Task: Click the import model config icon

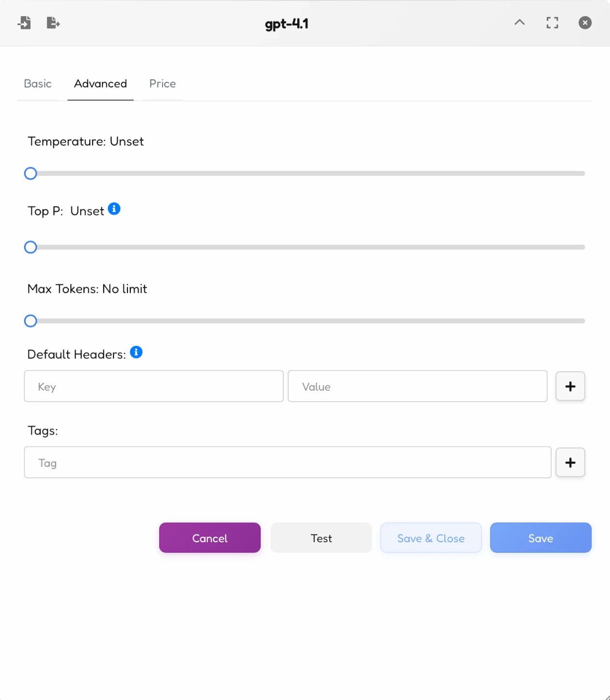Action: (x=24, y=23)
